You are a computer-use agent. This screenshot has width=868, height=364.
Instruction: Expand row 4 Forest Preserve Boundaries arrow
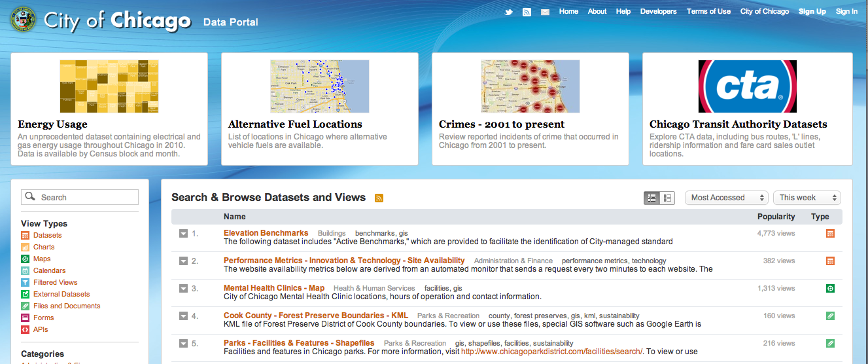click(184, 316)
